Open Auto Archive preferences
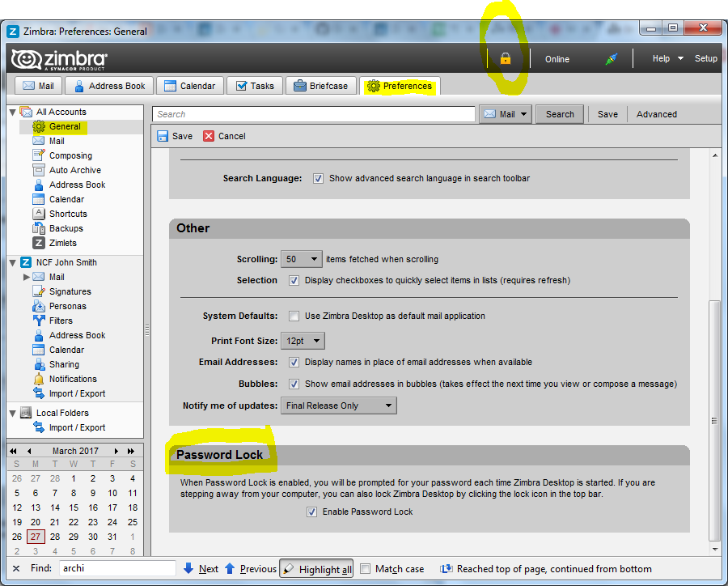 point(75,170)
